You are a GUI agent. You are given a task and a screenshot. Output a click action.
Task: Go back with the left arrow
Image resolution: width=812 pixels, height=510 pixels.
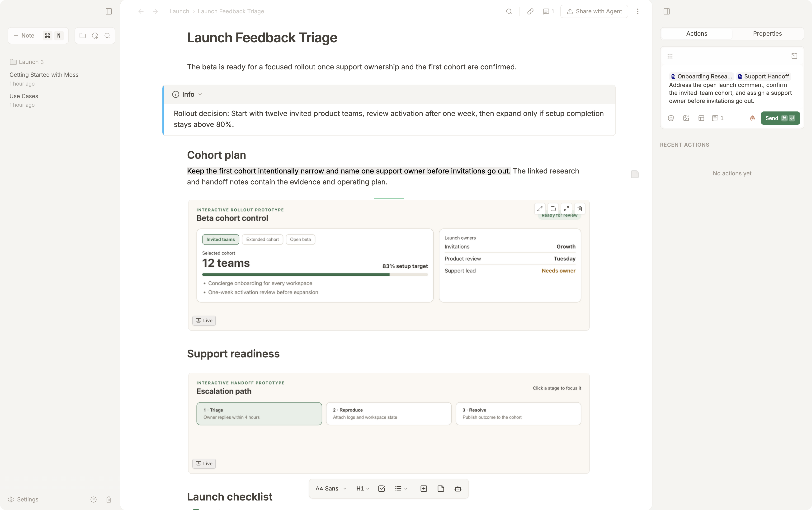tap(141, 11)
